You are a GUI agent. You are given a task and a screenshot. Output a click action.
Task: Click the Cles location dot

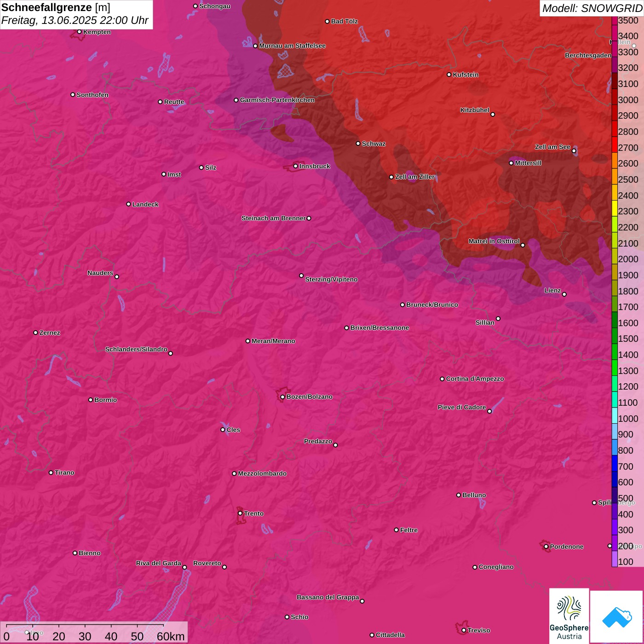tap(223, 430)
